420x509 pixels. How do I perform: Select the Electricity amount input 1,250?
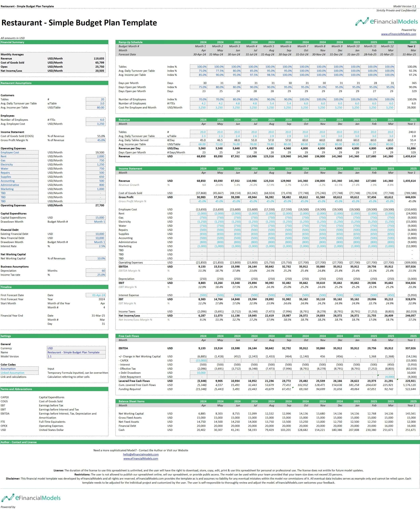coord(95,165)
